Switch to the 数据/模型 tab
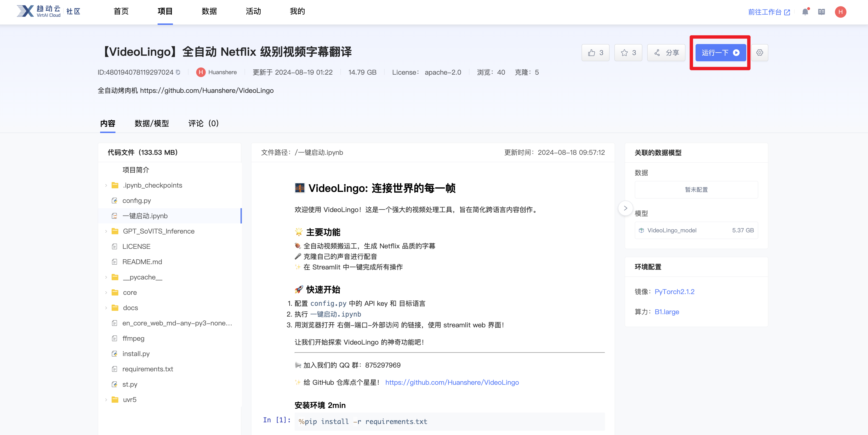Image resolution: width=868 pixels, height=435 pixels. pos(152,123)
